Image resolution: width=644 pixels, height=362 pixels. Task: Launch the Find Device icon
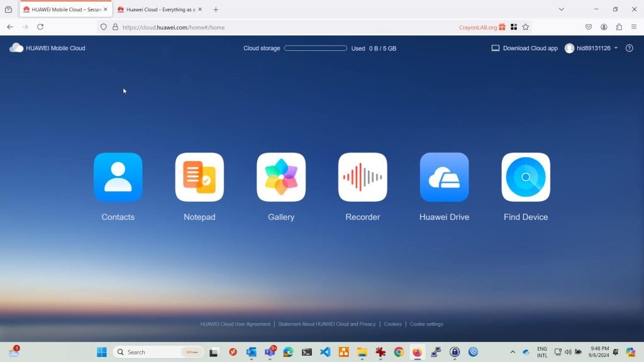click(526, 177)
